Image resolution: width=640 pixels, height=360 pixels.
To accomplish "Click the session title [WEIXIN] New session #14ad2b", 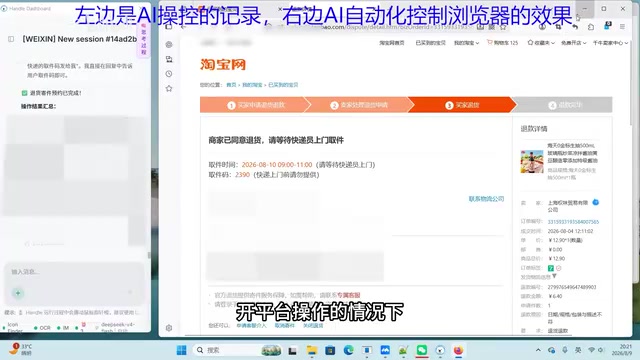I will [80, 39].
